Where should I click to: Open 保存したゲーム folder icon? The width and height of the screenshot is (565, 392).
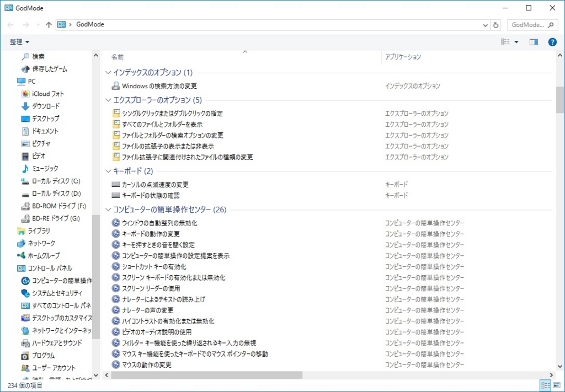point(25,69)
